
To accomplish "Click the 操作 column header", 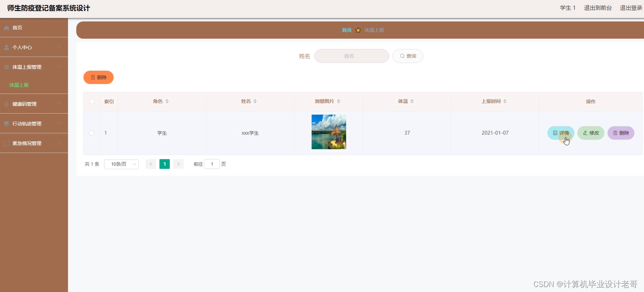I will 591,102.
